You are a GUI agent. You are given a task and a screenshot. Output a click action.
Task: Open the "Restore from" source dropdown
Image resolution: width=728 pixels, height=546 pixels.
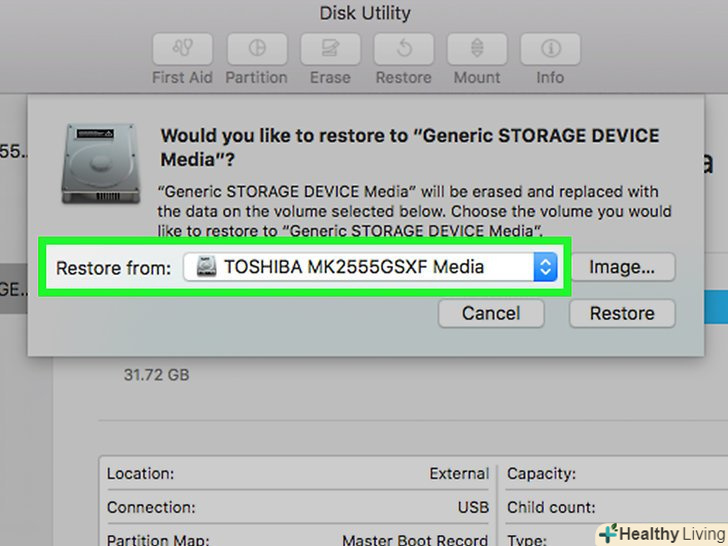coord(370,267)
